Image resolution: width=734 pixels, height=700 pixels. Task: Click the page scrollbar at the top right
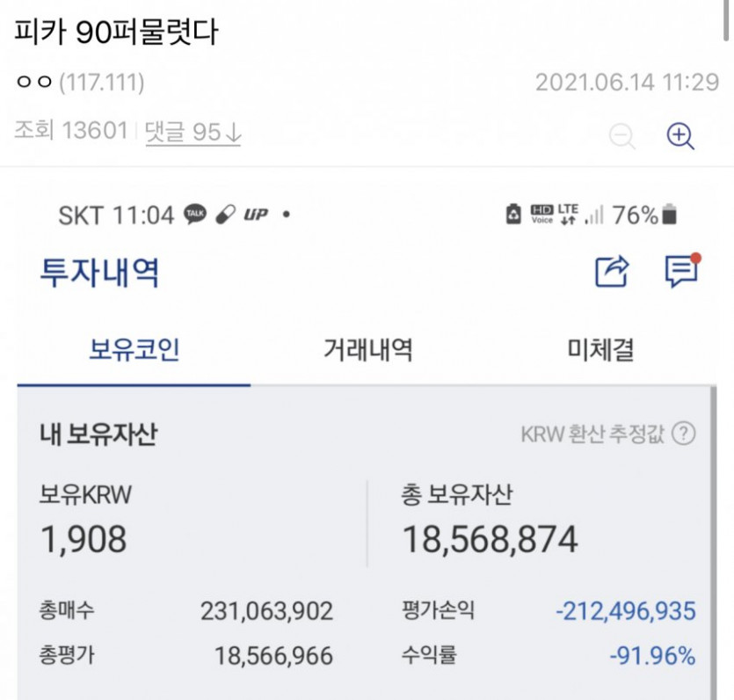tap(728, 21)
